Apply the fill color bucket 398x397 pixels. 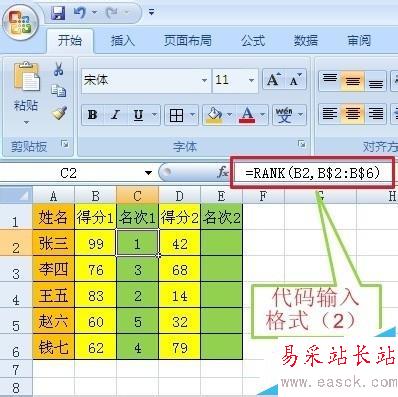point(214,115)
